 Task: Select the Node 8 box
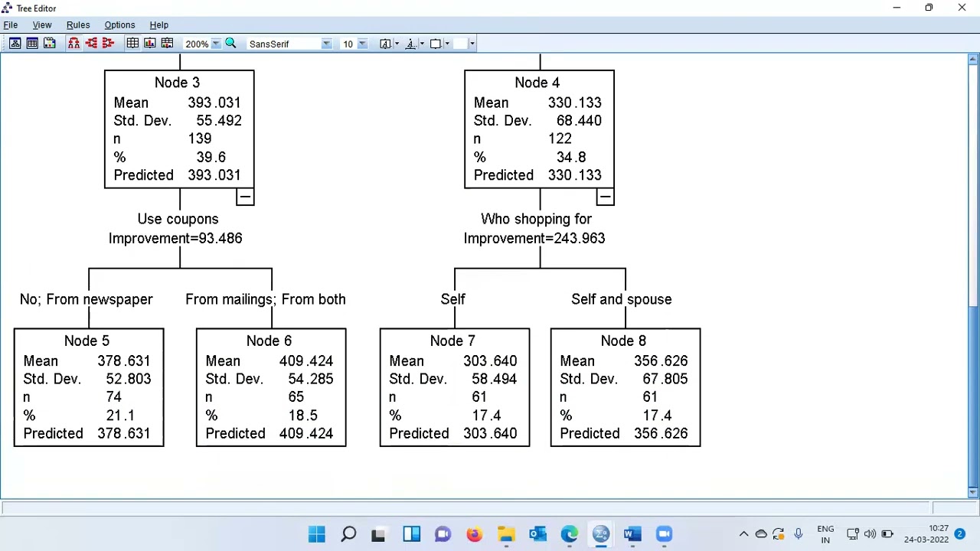[x=626, y=387]
